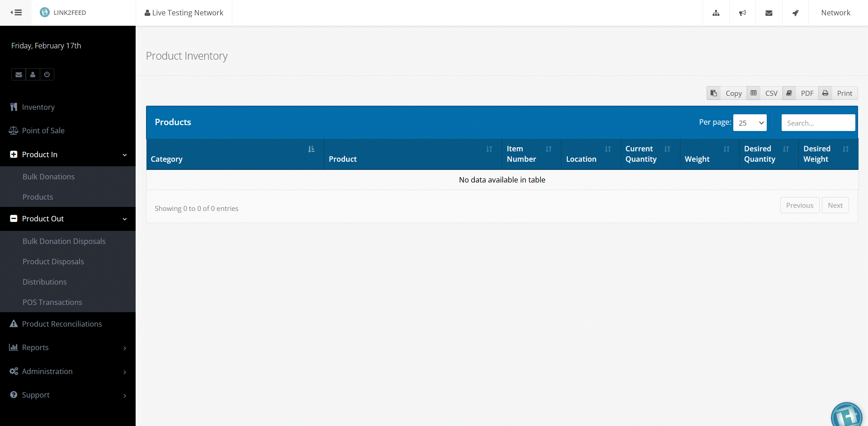Click inside the Search field
This screenshot has height=426, width=868.
818,122
